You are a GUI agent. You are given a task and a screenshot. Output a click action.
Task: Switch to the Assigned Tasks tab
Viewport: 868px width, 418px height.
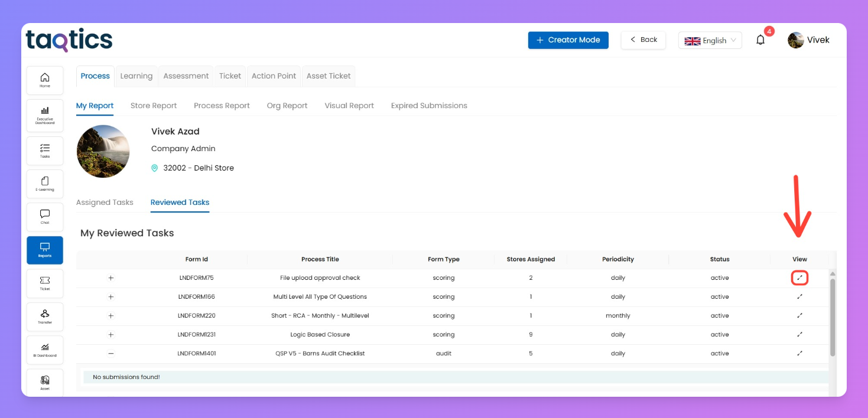(x=105, y=203)
